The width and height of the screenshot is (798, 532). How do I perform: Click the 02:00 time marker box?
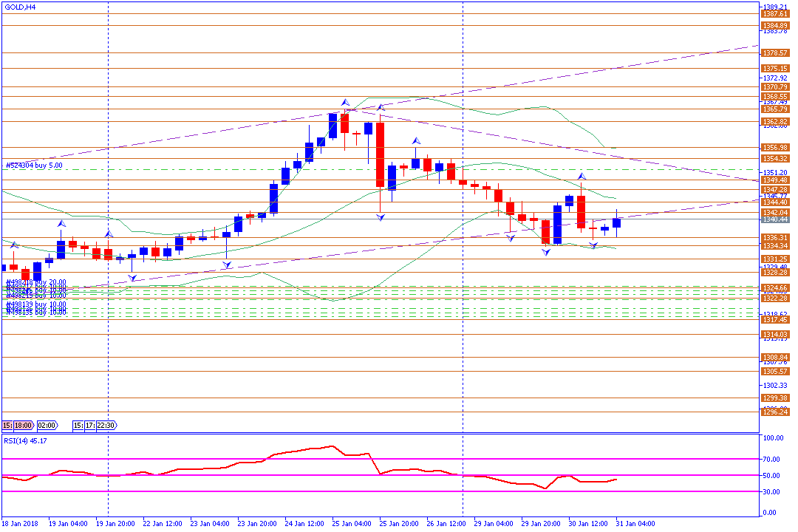coord(47,426)
